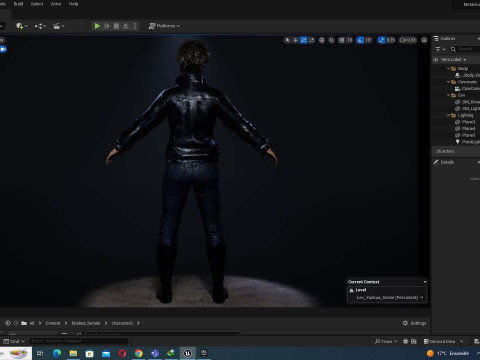Select the Details panel tab
The width and height of the screenshot is (480, 360).
click(444, 162)
